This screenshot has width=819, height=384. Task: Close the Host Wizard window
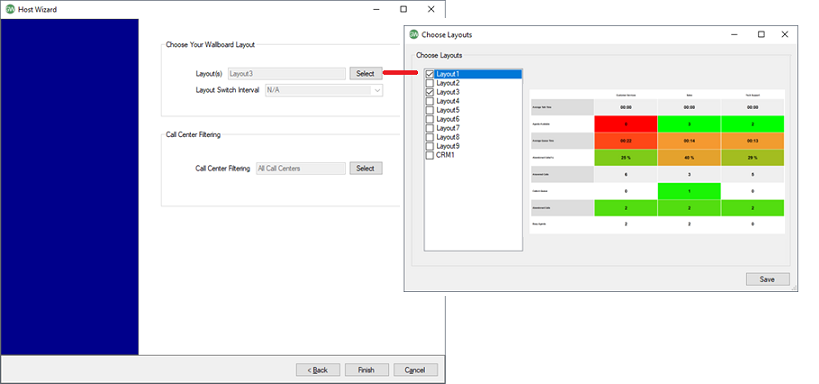[x=431, y=9]
